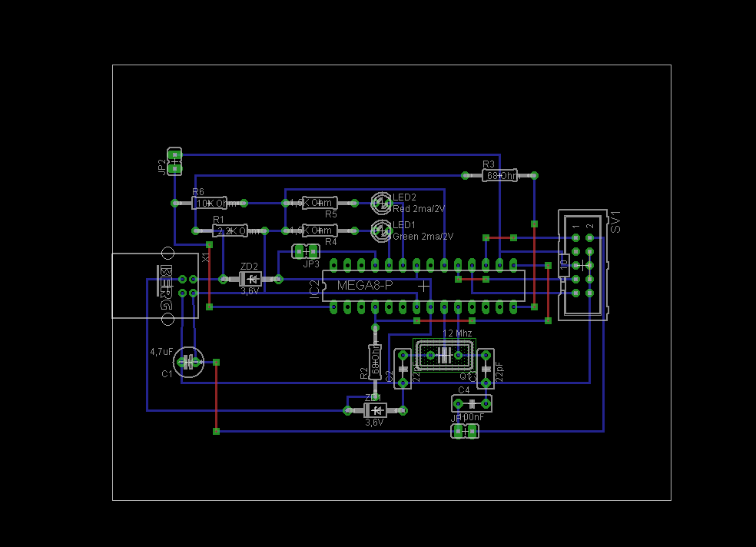The image size is (756, 547).
Task: Click the C1 designator text
Action: click(x=167, y=374)
